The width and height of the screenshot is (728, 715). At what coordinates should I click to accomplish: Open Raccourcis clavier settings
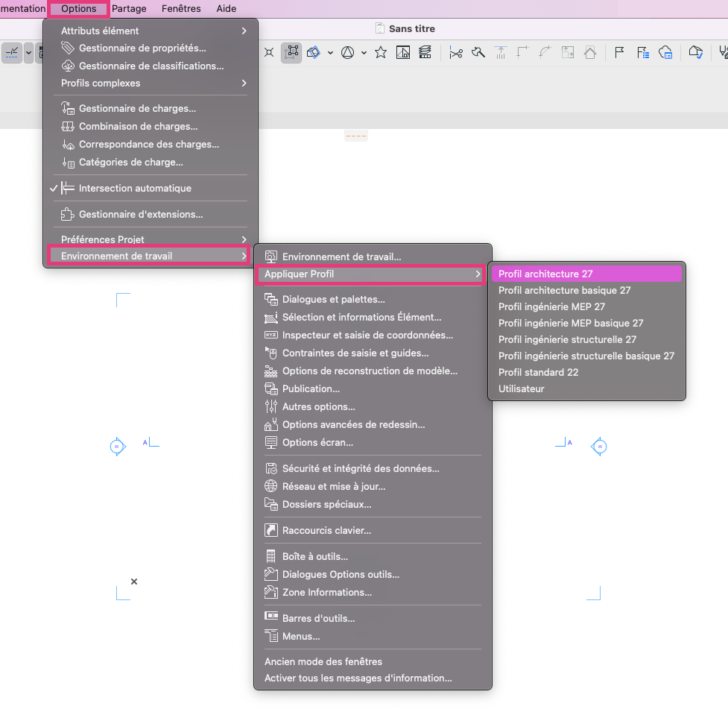coord(373,531)
